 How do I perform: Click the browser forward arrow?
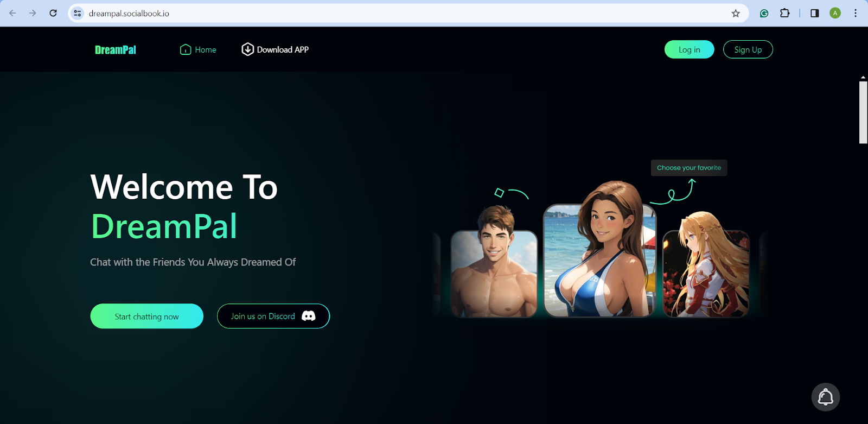pyautogui.click(x=33, y=13)
